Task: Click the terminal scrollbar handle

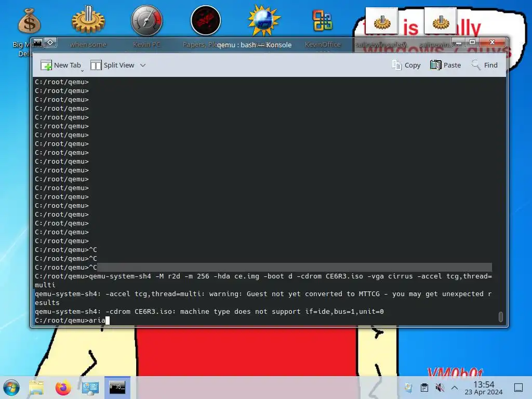Action: pos(500,316)
